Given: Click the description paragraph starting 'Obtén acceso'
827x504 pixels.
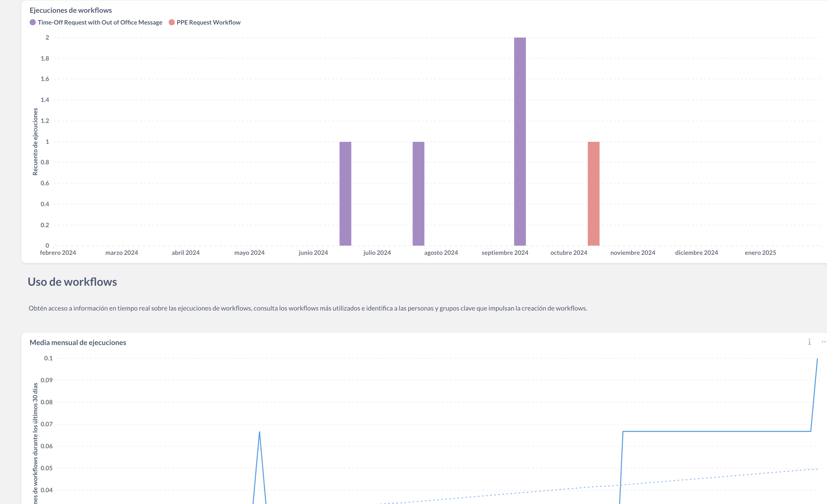Looking at the screenshot, I should click(x=308, y=308).
